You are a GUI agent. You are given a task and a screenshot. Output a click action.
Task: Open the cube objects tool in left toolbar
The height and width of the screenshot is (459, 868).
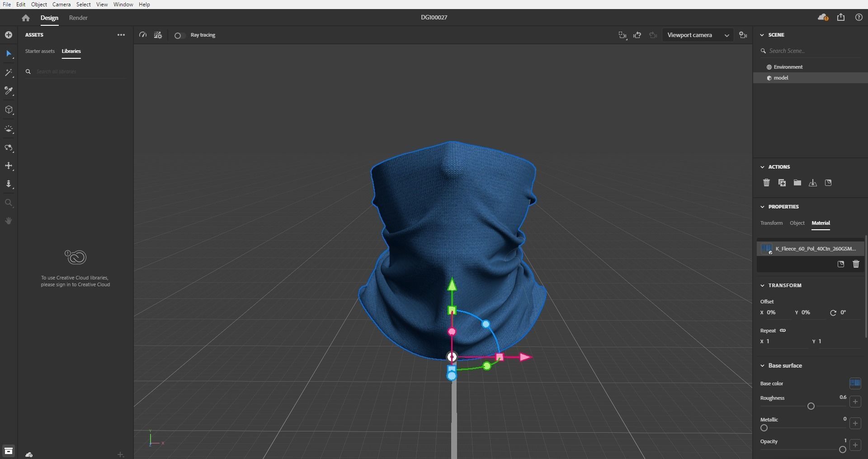(9, 110)
